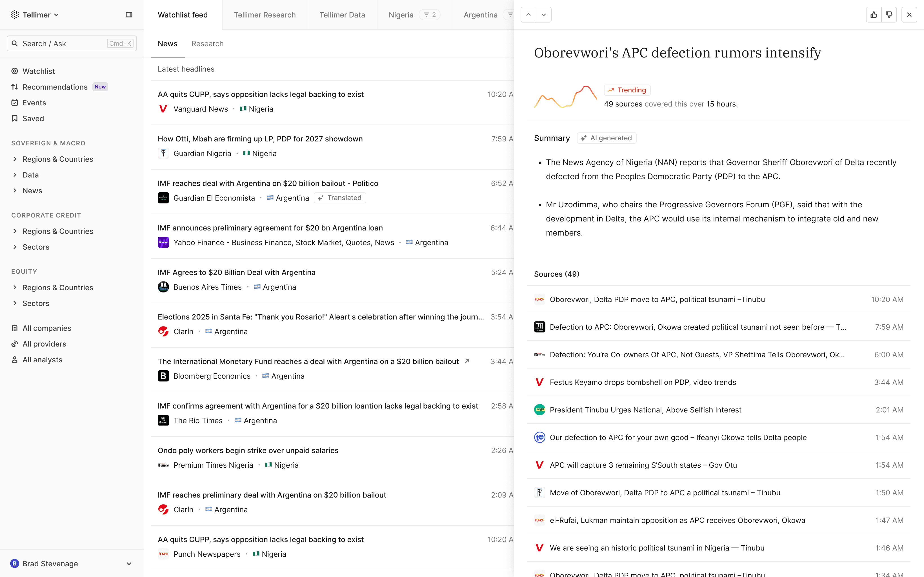924x577 pixels.
Task: Open the Saved bookmark item
Action: point(33,118)
